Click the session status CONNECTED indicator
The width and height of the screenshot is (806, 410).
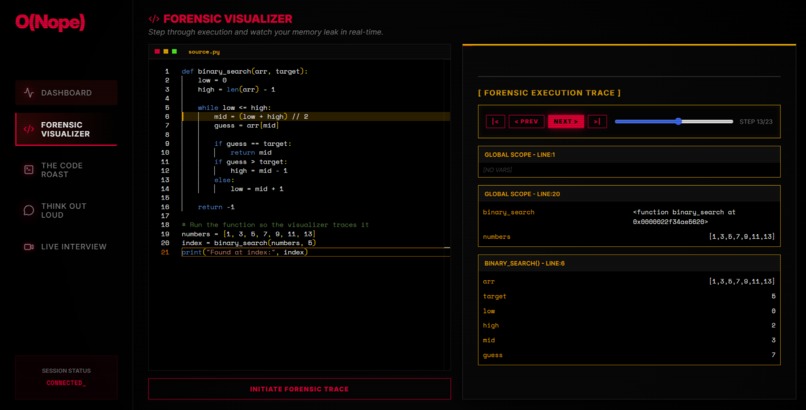[66, 383]
